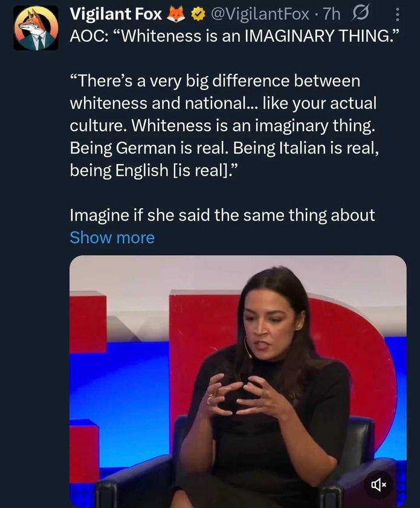Click the fox emoji beside the name
The height and width of the screenshot is (508, 420).
[x=176, y=13]
